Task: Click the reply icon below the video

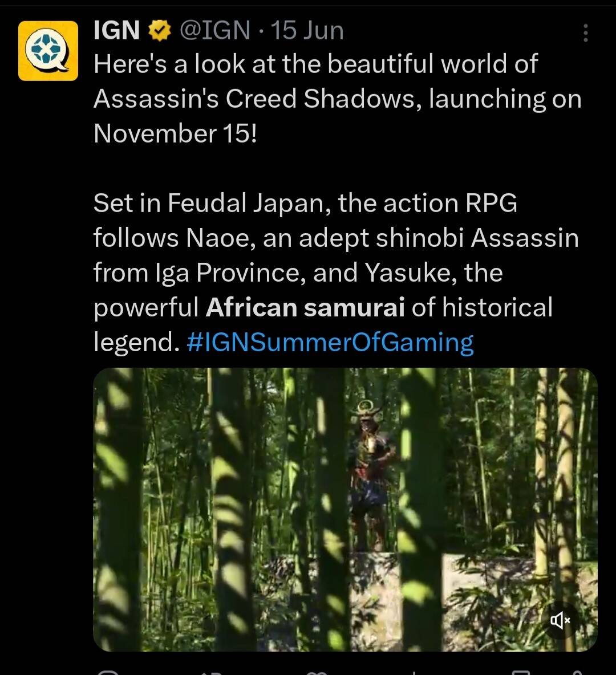Action: (x=107, y=672)
